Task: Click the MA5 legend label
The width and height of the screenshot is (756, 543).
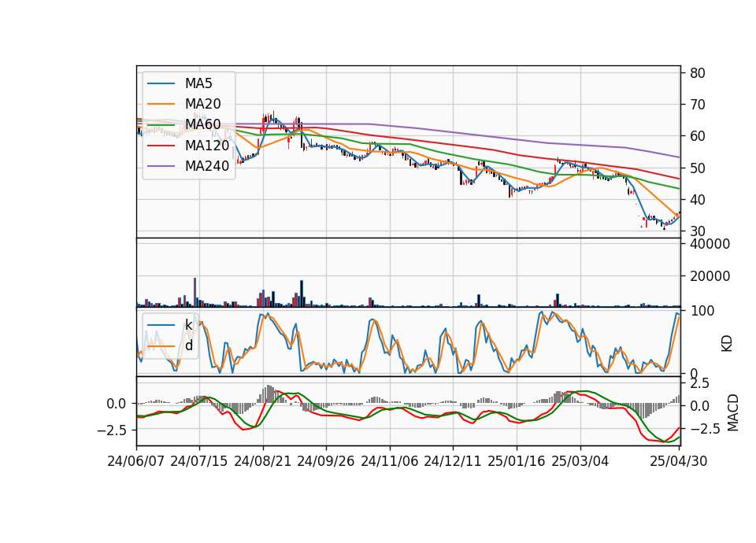Action: (198, 83)
